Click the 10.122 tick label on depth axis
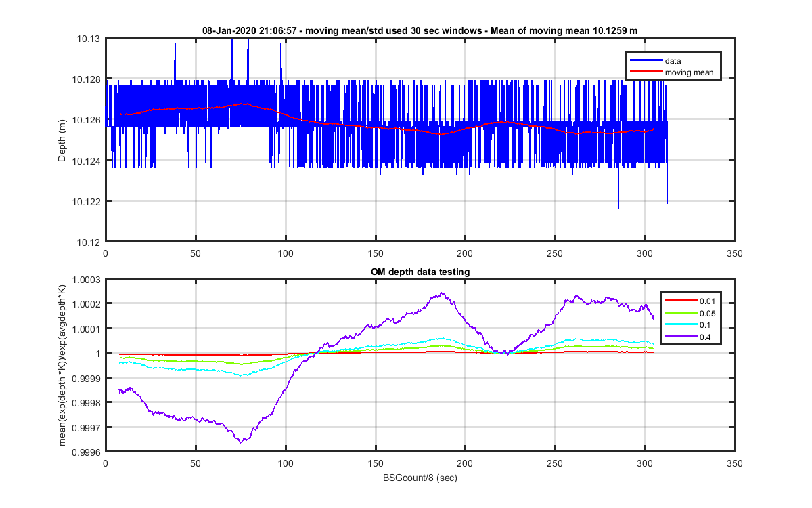 [x=87, y=201]
